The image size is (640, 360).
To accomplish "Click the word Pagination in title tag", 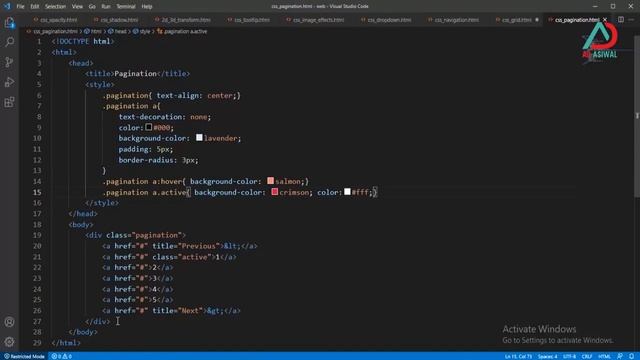I will click(136, 74).
